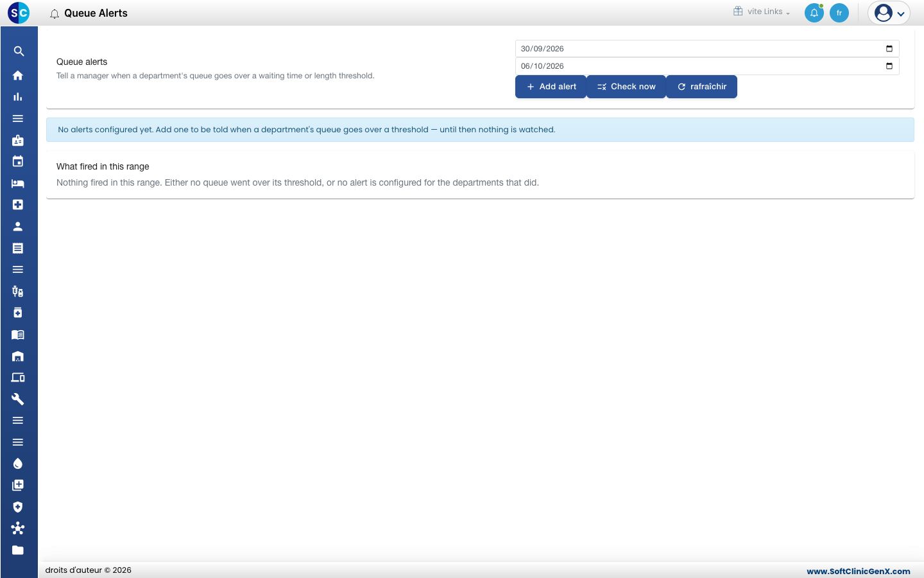The height and width of the screenshot is (578, 924).
Task: Click the "droits d'auteur © 2026" footer text
Action: 88,570
